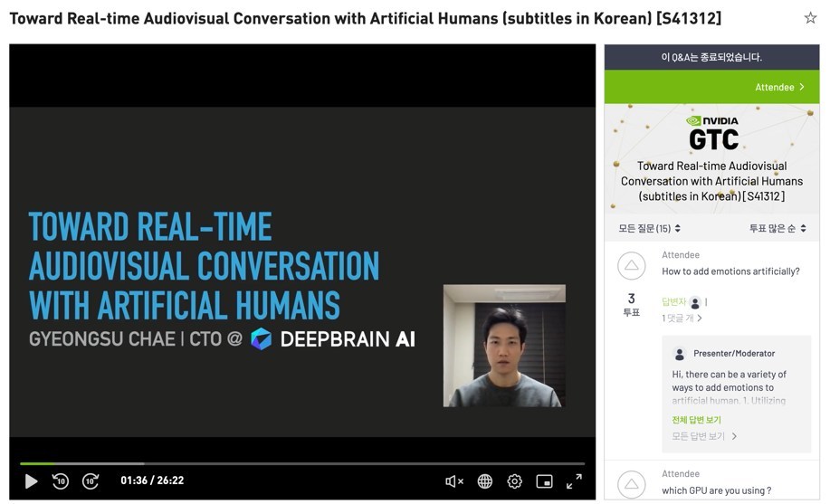
Task: Click the Attendee green bar
Action: tap(711, 87)
